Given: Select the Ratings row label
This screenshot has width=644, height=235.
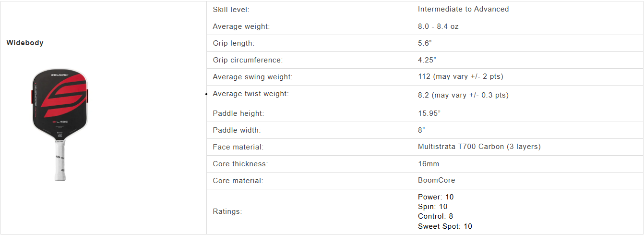Looking at the screenshot, I should (x=227, y=211).
